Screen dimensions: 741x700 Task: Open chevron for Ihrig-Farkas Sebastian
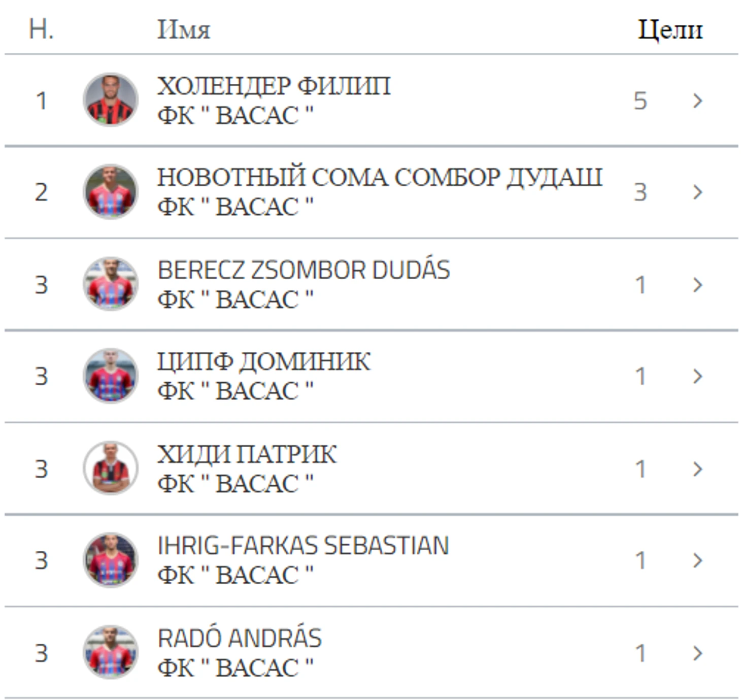pos(698,560)
